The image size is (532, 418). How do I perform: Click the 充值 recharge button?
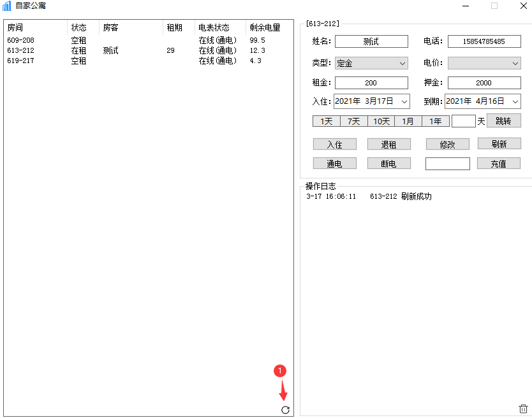(x=499, y=163)
